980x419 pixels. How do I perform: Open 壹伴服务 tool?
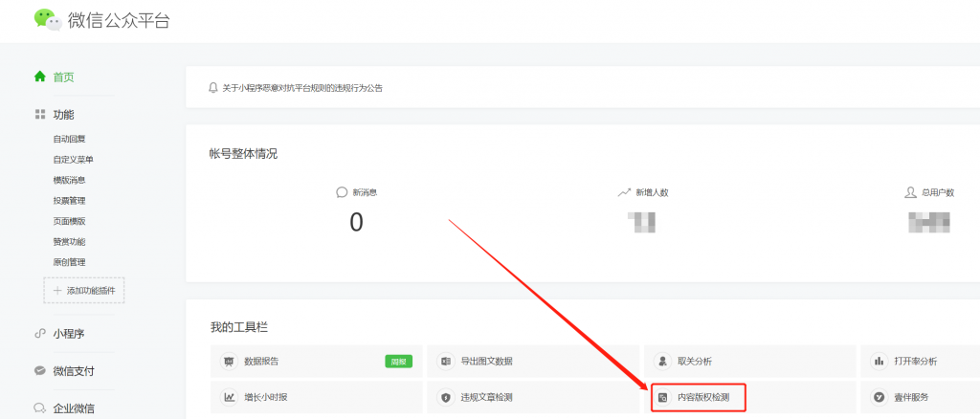pos(921,397)
